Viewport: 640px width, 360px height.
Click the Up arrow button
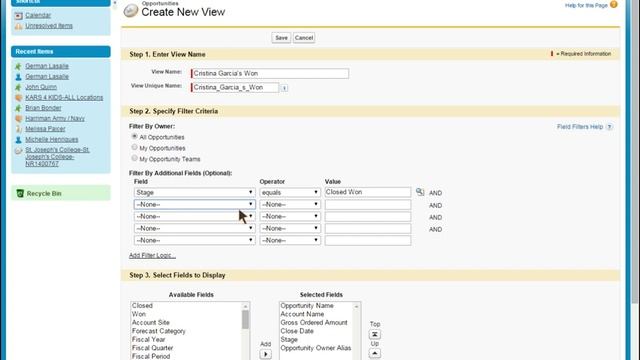(375, 353)
